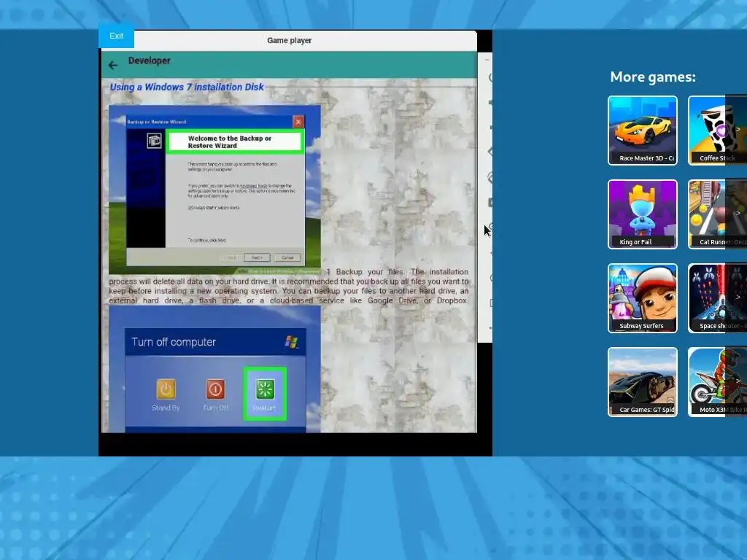The image size is (747, 560).
Task: Click the Game player title bar
Action: pos(289,41)
